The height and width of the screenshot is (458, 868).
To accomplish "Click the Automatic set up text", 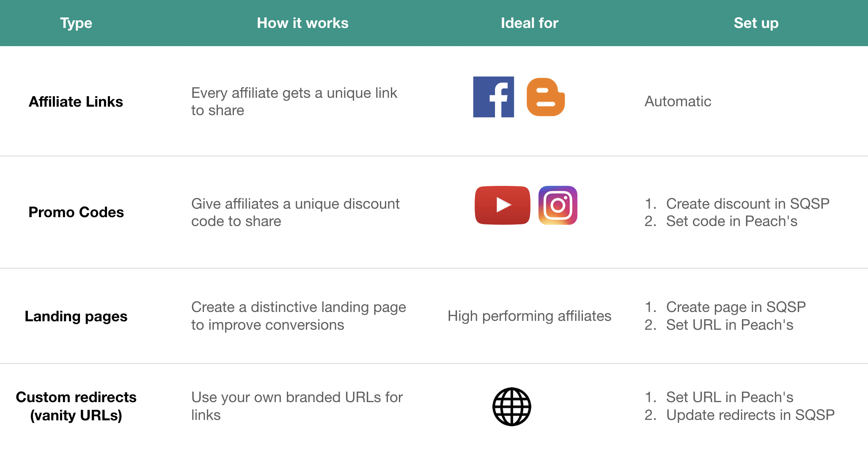I will (x=678, y=102).
